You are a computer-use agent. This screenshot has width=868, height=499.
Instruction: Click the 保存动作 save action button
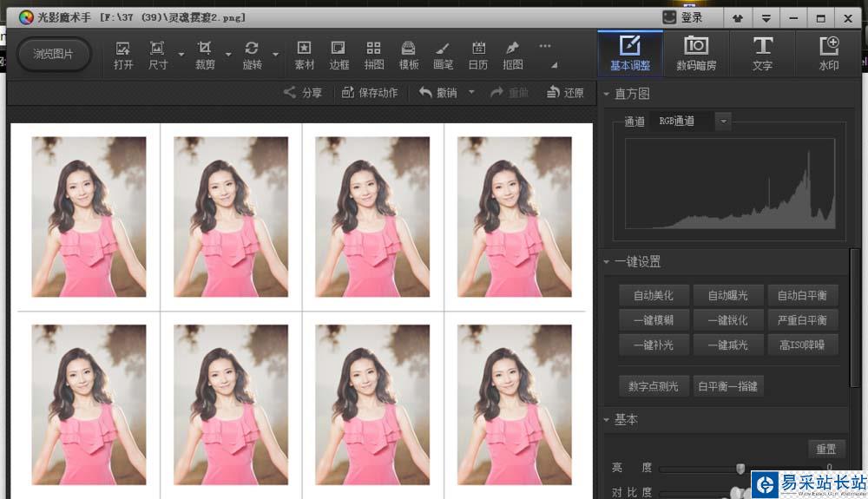[x=370, y=92]
